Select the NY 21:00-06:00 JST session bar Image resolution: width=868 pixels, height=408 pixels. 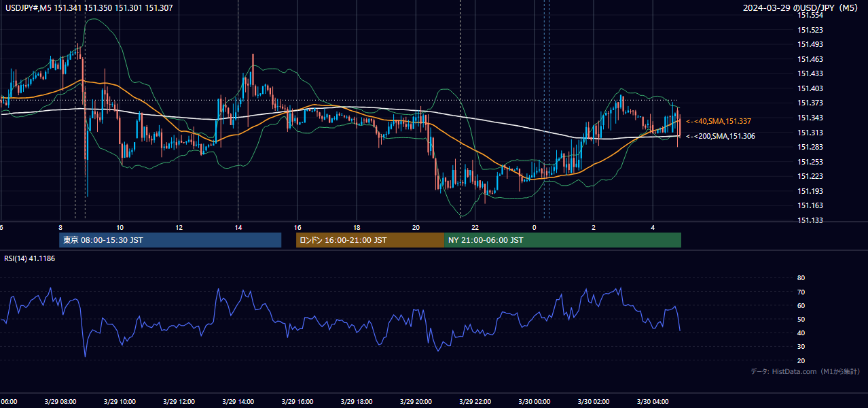coord(562,240)
